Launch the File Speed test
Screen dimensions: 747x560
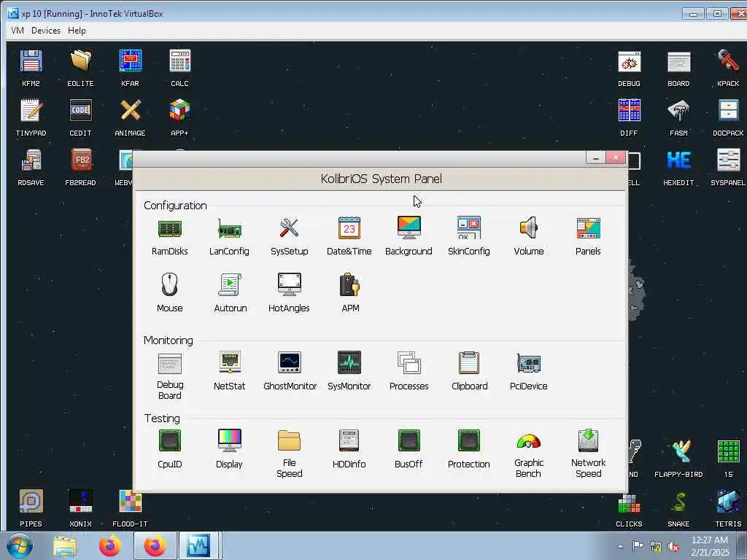tap(289, 454)
